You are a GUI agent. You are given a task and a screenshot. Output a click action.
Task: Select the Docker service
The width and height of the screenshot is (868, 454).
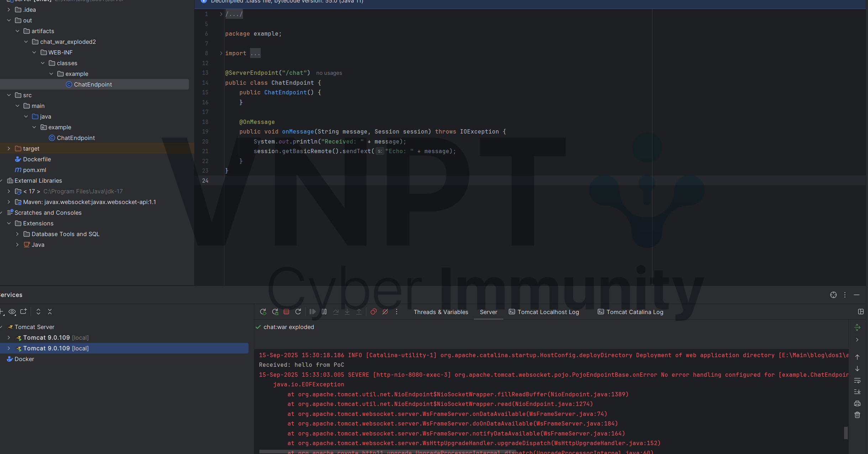click(x=24, y=359)
